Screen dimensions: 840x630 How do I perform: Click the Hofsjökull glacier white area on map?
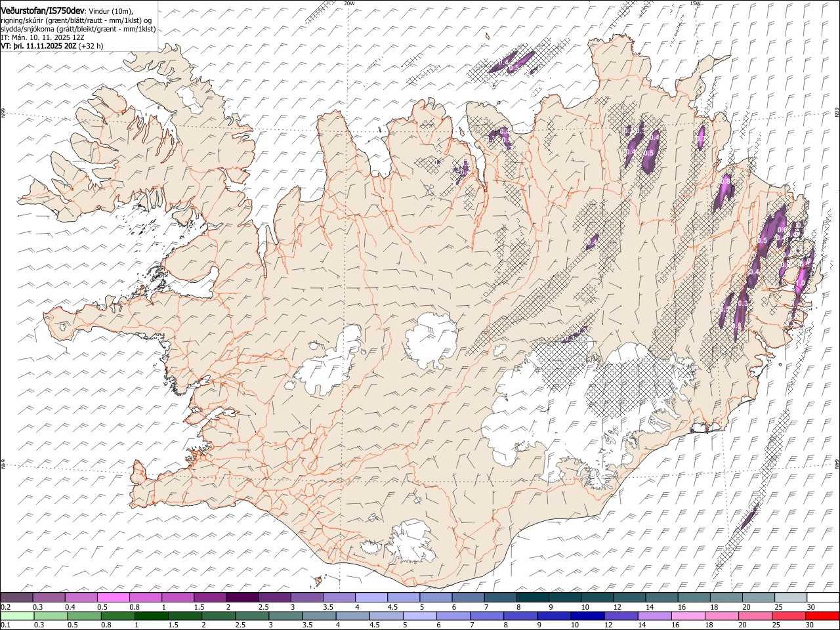[x=432, y=340]
